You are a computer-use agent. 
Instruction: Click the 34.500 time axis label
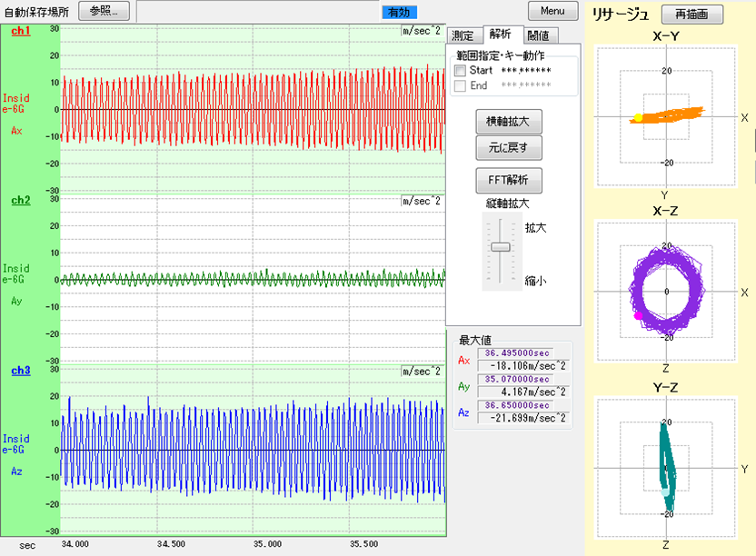tap(171, 544)
